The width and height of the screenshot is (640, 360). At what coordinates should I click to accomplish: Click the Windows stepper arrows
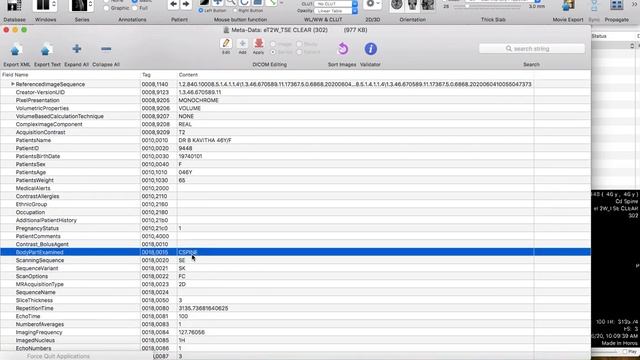54,5
